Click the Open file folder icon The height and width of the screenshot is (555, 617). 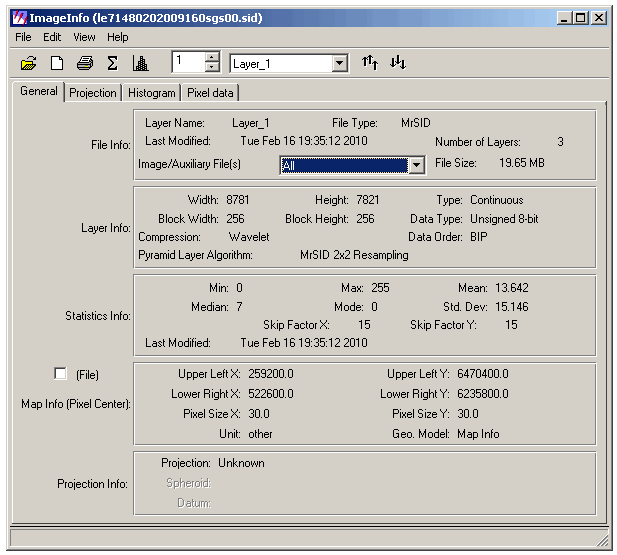28,63
